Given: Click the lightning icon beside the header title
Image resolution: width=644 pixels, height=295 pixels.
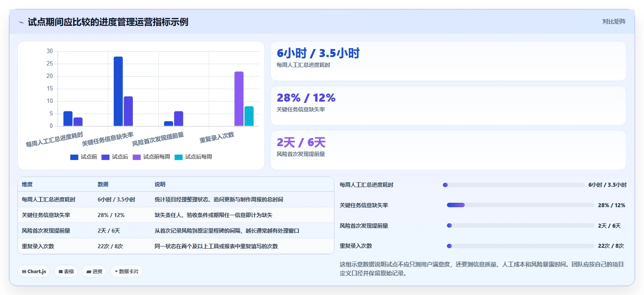Looking at the screenshot, I should click(21, 22).
